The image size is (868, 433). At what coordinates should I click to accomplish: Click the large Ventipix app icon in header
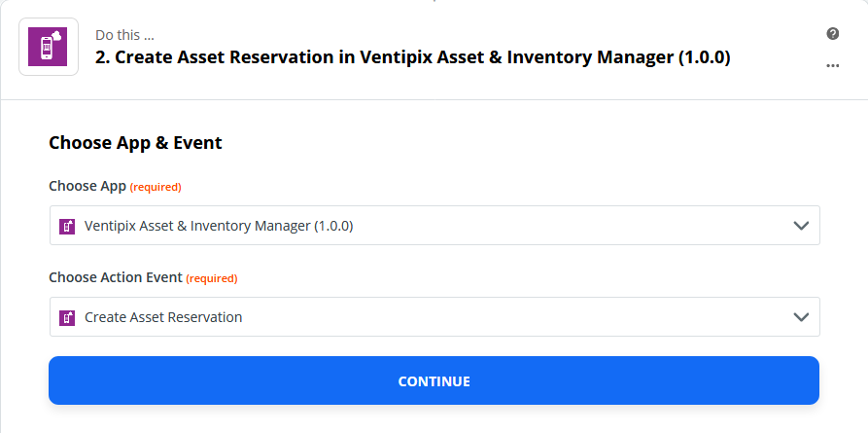[49, 47]
